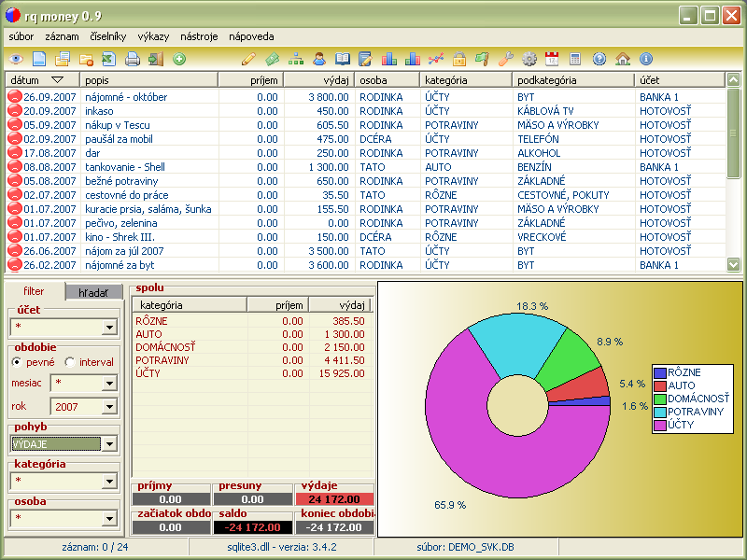This screenshot has width=747, height=560.
Task: Select the pevné period radio button
Action: (17, 362)
